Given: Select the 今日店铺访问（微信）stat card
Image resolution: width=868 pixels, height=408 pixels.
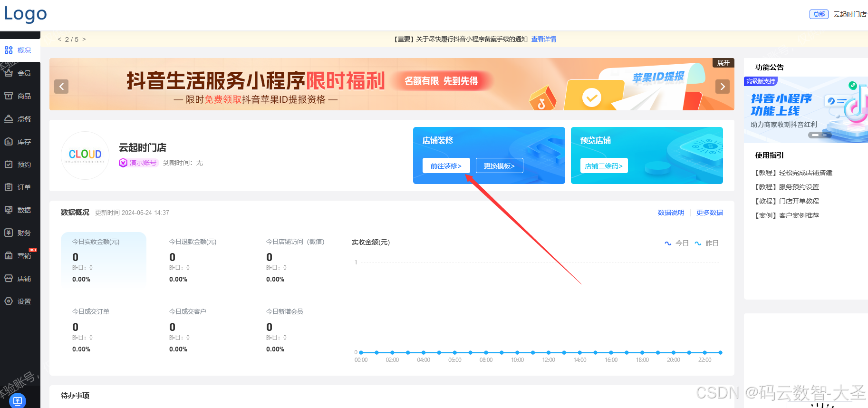Looking at the screenshot, I should pyautogui.click(x=298, y=260).
